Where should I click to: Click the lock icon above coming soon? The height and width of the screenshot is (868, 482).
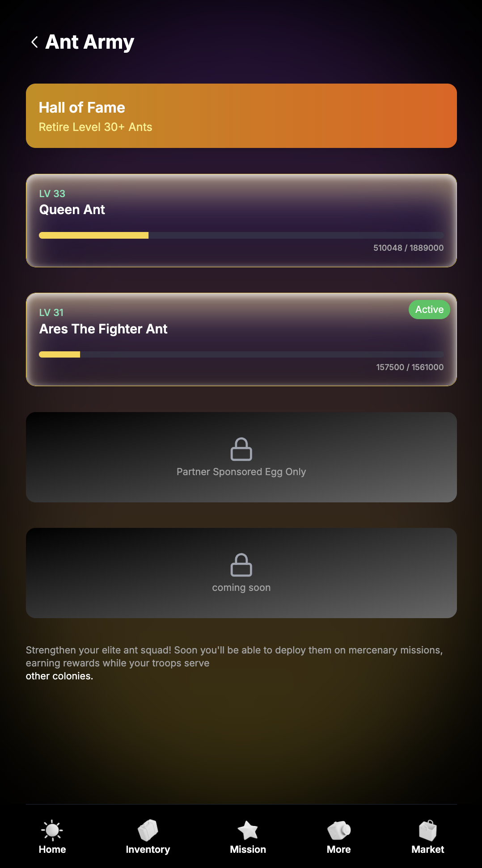pos(241,565)
